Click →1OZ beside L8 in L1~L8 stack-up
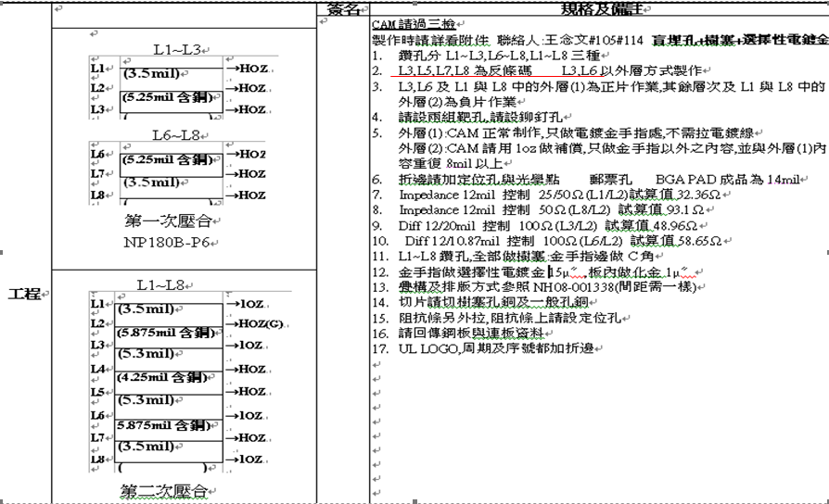Screen dimensions: 829x504 pyautogui.click(x=246, y=460)
